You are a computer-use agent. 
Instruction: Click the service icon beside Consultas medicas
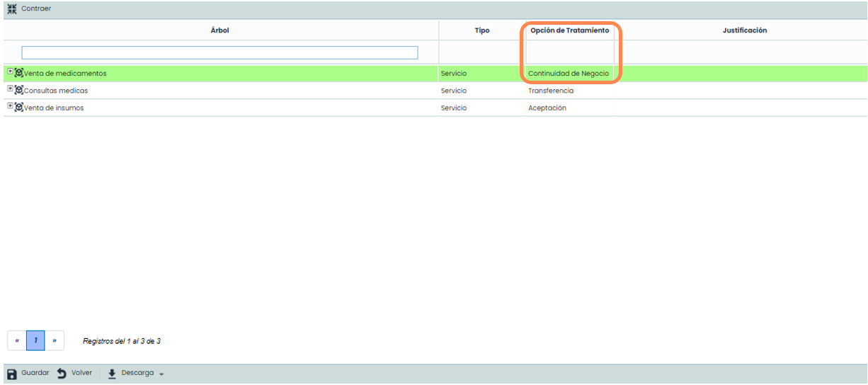click(x=19, y=91)
